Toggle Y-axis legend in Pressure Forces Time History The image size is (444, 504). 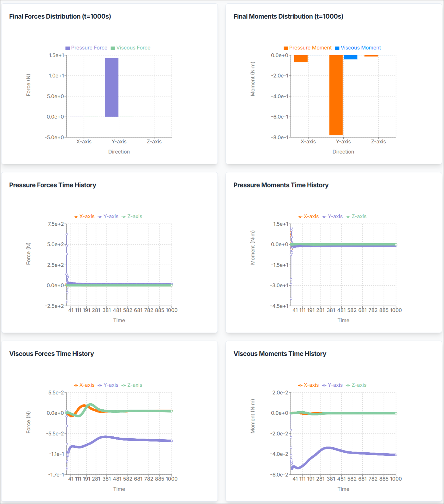click(108, 217)
